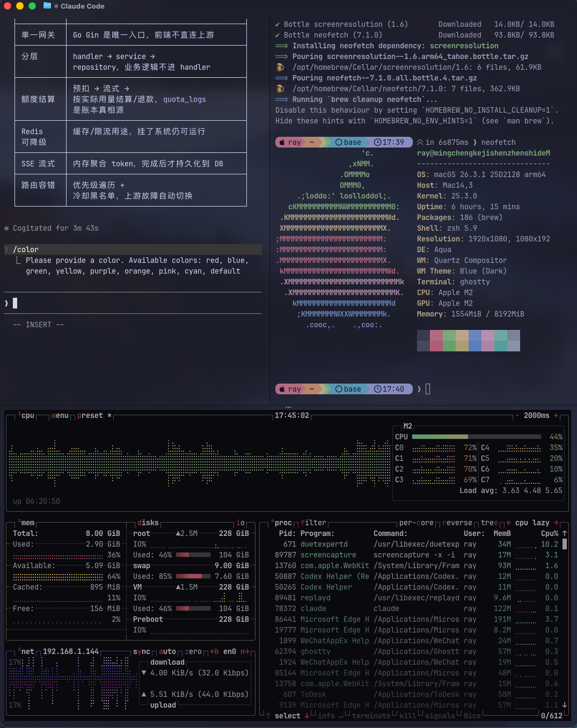Click right arrow beside cpu lazy sort
Image resolution: width=577 pixels, height=728 pixels.
(x=556, y=523)
